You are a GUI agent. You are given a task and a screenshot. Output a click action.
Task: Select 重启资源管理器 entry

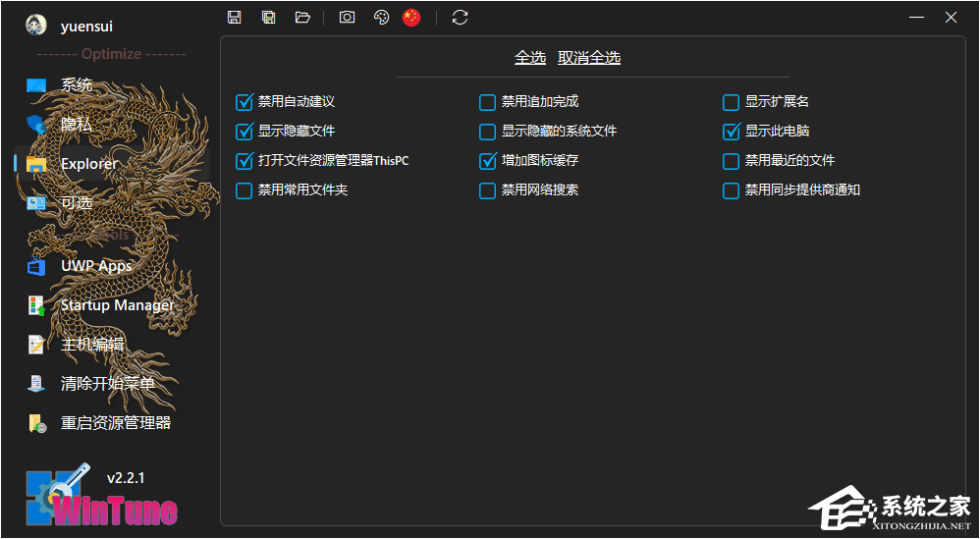(116, 423)
